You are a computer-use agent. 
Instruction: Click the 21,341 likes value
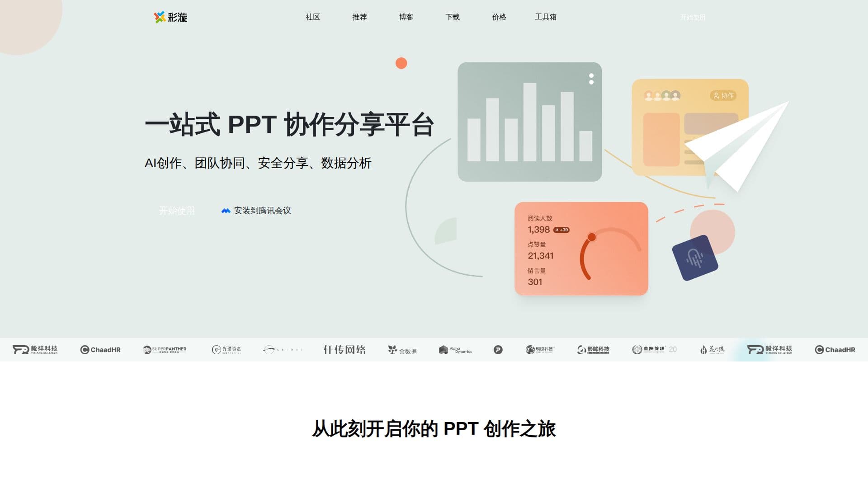541,256
